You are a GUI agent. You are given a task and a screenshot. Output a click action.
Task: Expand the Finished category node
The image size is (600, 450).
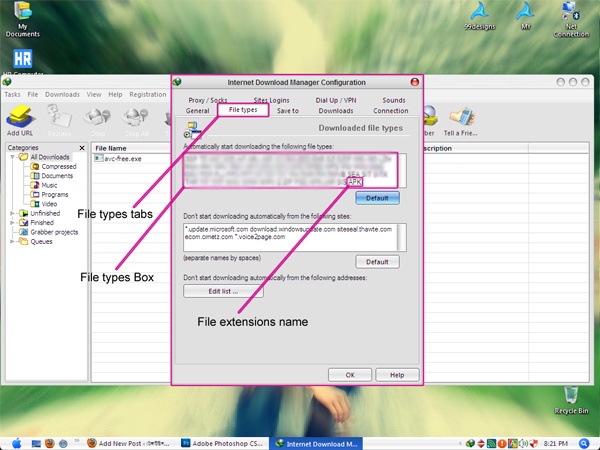(12, 222)
